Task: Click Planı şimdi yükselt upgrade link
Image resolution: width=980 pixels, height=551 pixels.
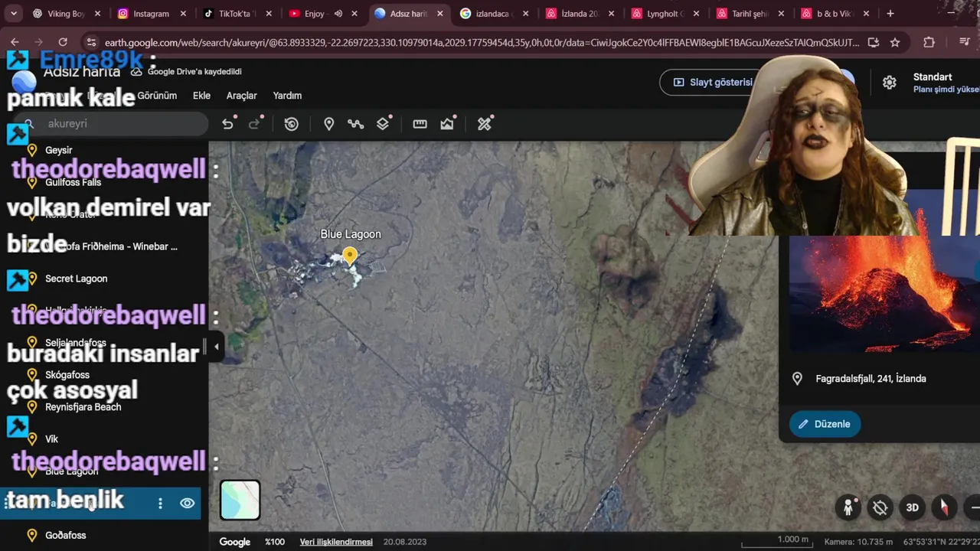Action: click(946, 90)
